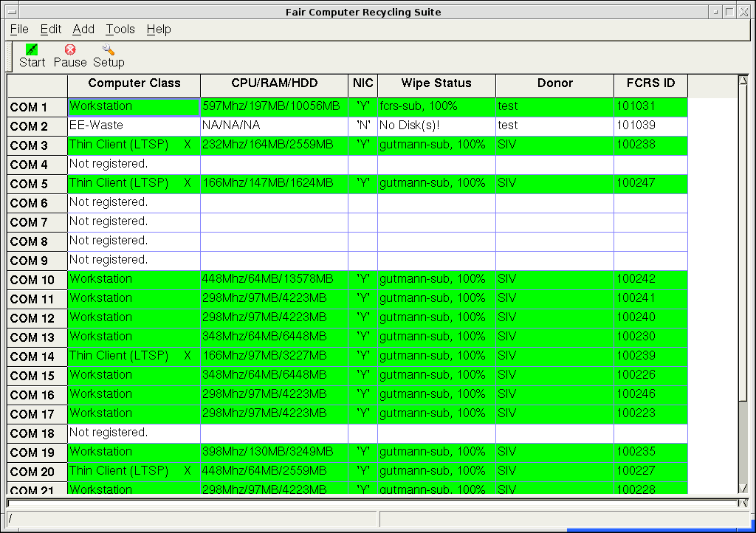The image size is (756, 533).
Task: Maximize the Fair Computer Recycling Suite window
Action: (x=729, y=11)
